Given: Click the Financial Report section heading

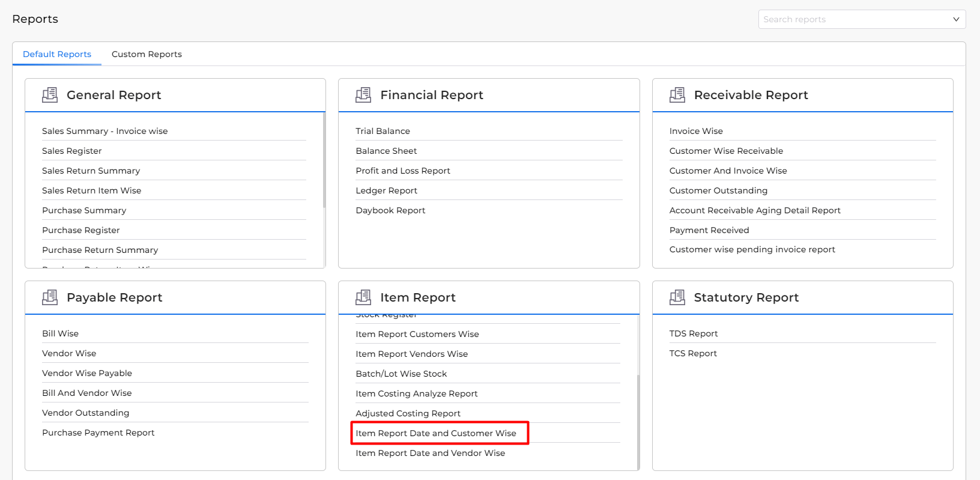Looking at the screenshot, I should [432, 95].
